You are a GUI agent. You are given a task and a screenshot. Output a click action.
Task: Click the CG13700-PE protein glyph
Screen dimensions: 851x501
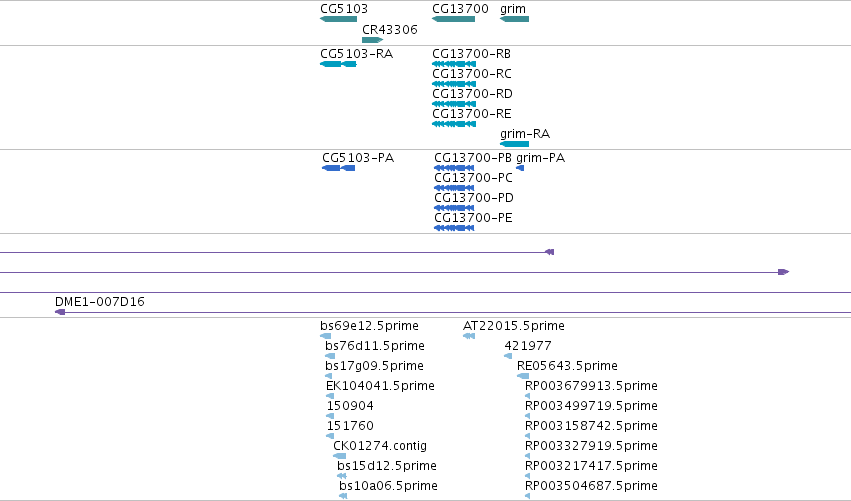[x=454, y=228]
